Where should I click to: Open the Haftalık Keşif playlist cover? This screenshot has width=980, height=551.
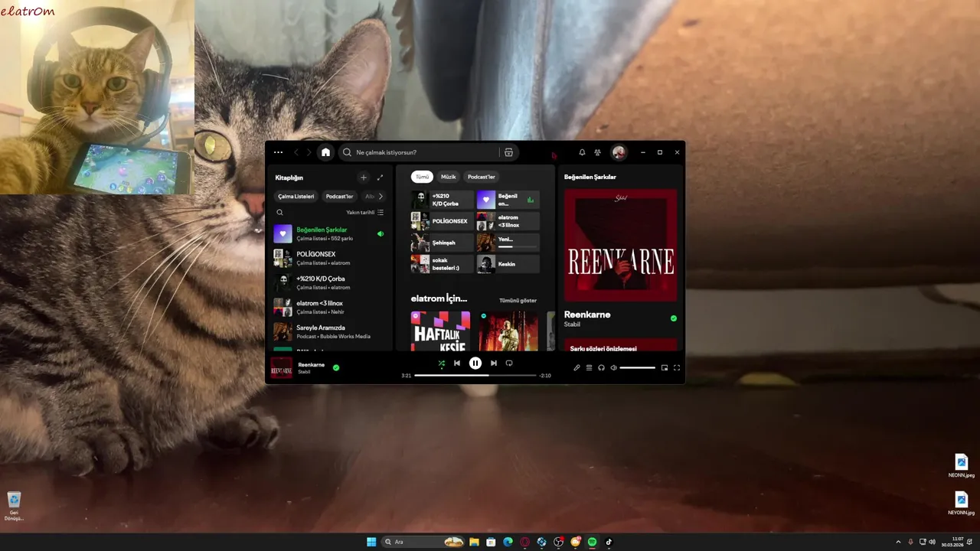click(x=441, y=331)
